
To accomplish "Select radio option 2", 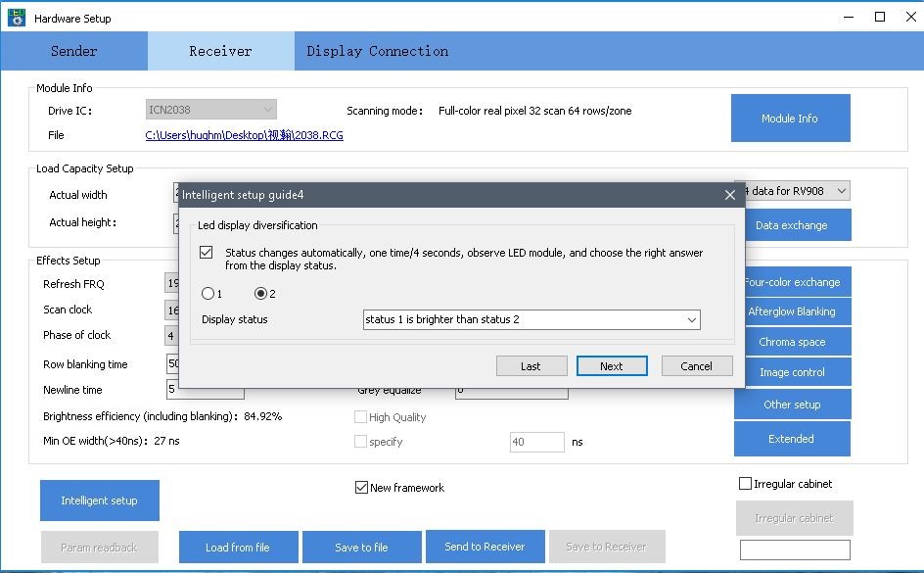I will tap(261, 294).
